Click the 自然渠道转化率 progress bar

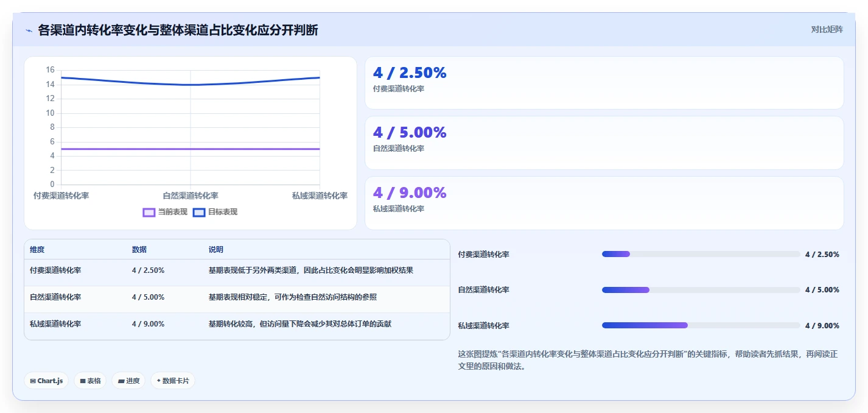point(701,290)
